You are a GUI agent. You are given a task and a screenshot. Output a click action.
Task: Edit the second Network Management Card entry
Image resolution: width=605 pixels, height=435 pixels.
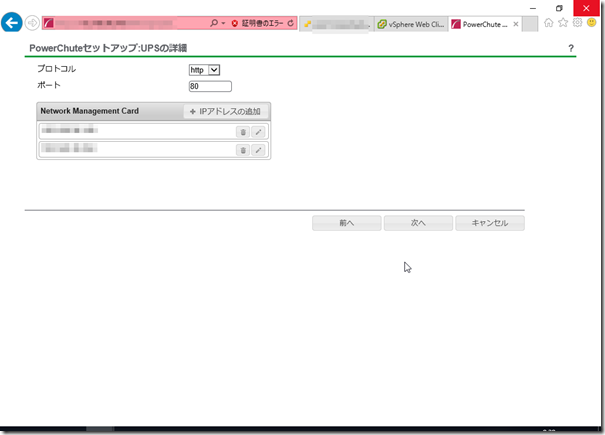point(258,150)
